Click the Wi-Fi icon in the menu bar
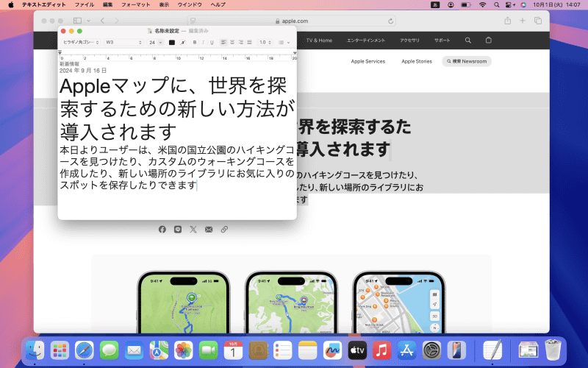 click(483, 4)
